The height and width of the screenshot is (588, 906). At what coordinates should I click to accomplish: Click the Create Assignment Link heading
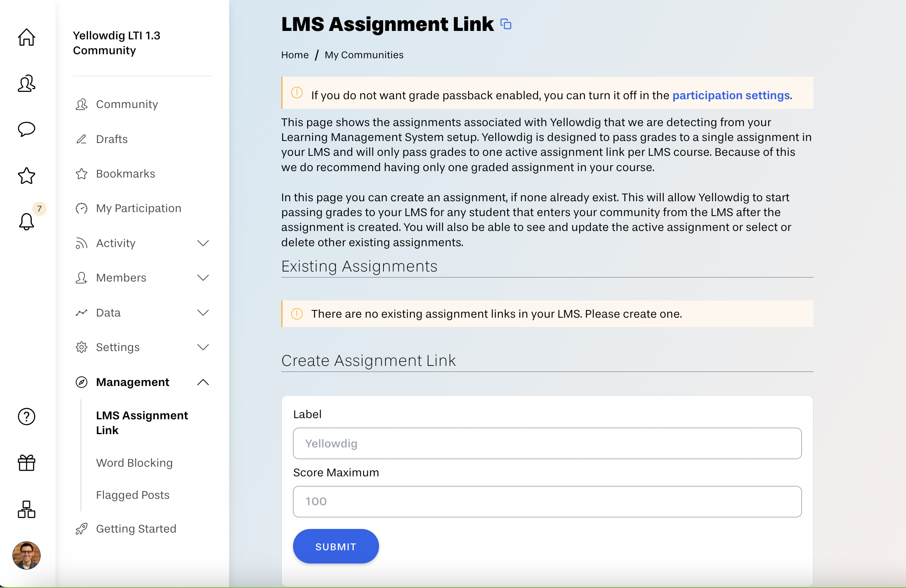[369, 360]
